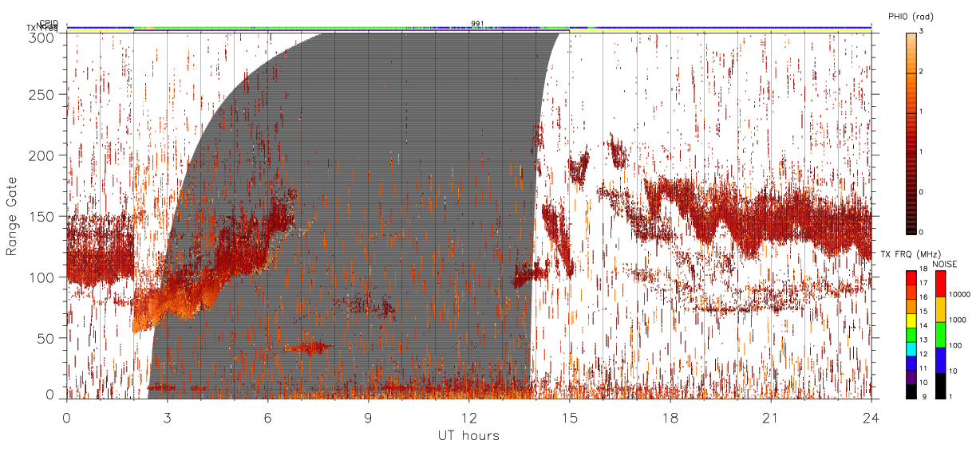
Task: Click the 'PHI0 (rad)' legend title
Action: [911, 17]
